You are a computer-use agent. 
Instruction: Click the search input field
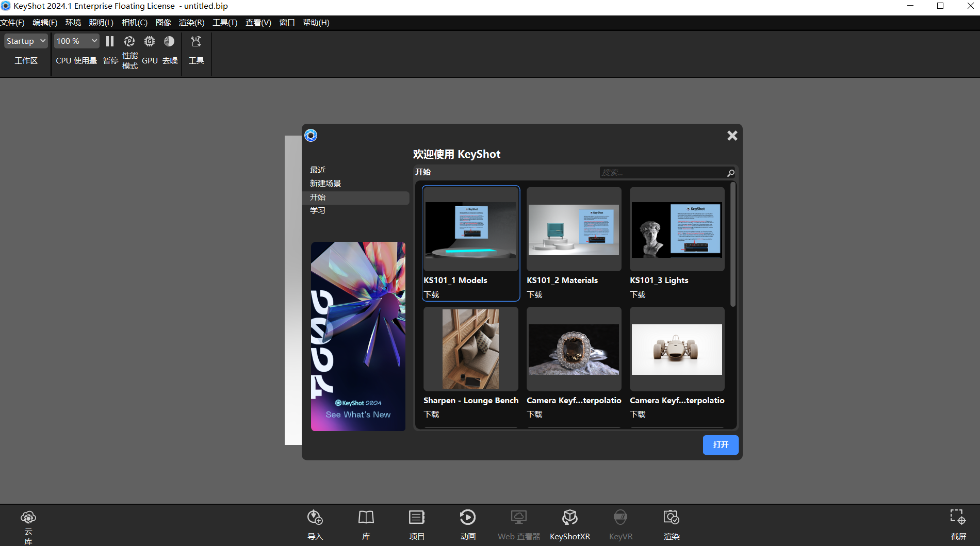coord(663,173)
